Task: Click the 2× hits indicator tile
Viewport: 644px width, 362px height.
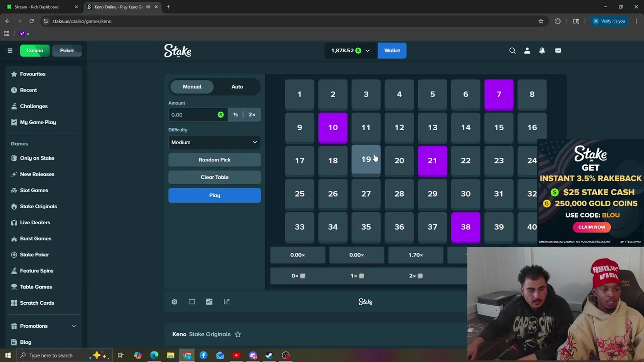Action: [416, 276]
